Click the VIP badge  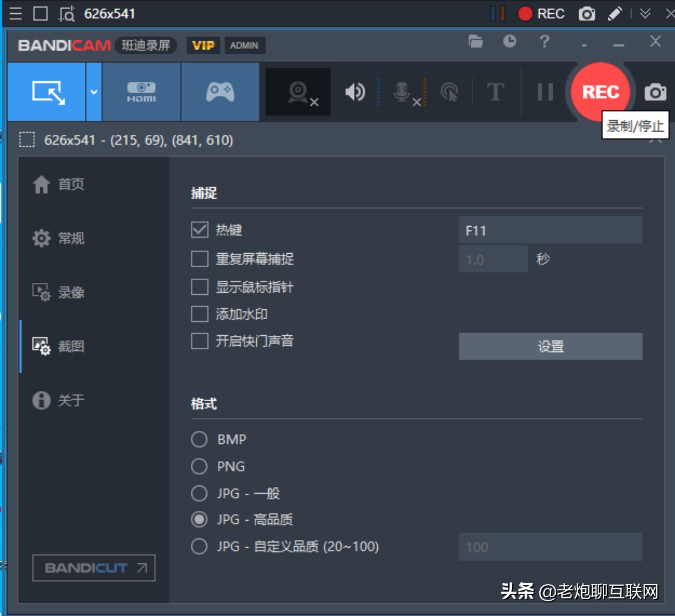pos(203,45)
